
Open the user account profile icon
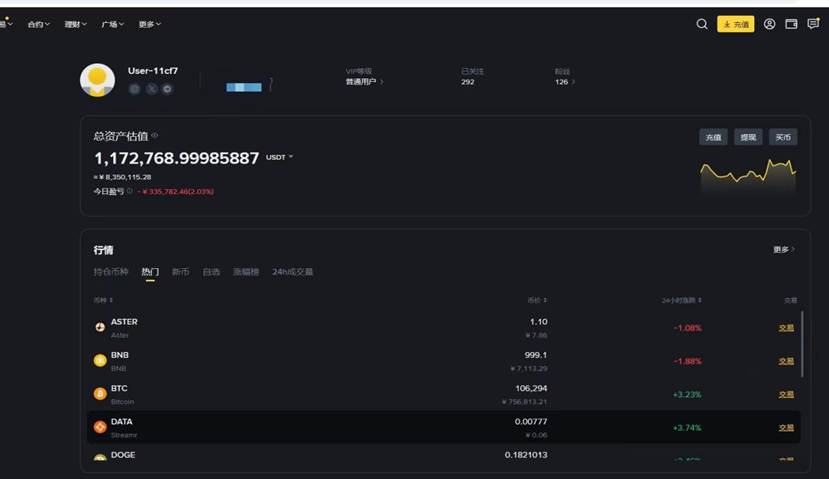point(769,24)
